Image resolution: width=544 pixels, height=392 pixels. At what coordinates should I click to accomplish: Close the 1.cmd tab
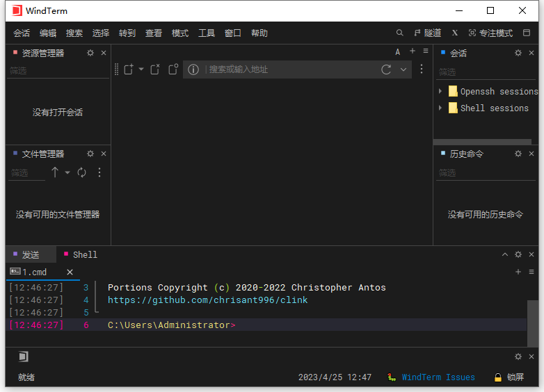point(70,272)
